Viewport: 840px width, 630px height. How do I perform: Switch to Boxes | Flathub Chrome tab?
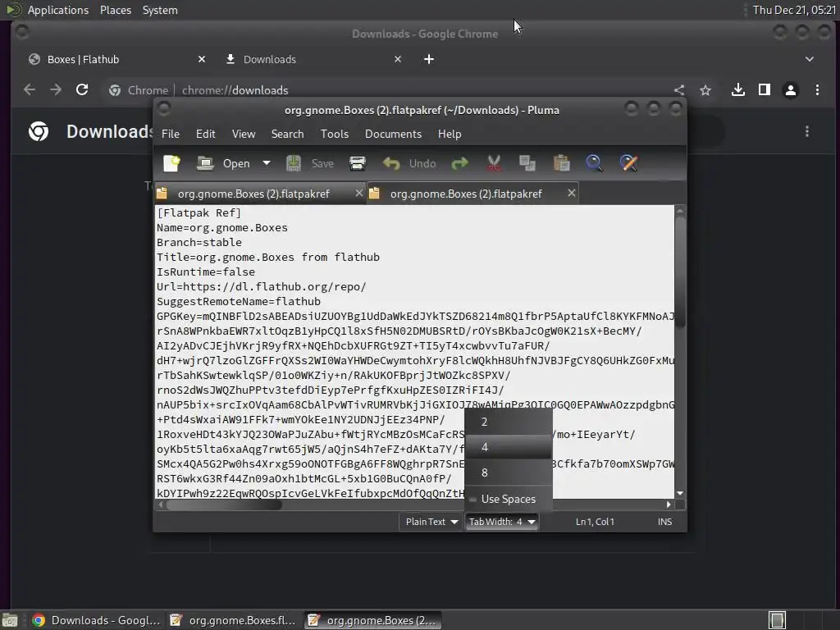pyautogui.click(x=115, y=59)
